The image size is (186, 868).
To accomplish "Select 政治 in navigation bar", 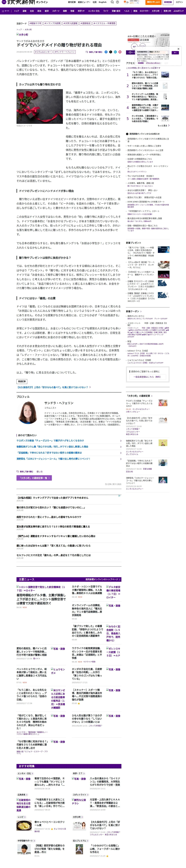I will (x=39, y=11).
